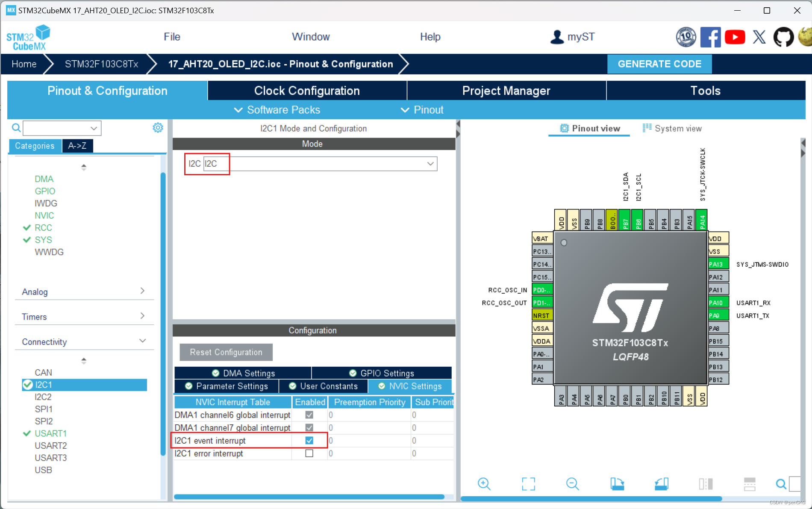
Task: Expand the Analog category
Action: (x=84, y=291)
